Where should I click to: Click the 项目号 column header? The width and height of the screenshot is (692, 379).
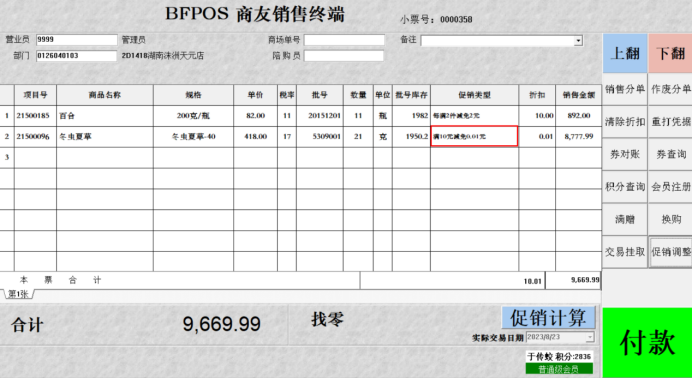click(35, 95)
